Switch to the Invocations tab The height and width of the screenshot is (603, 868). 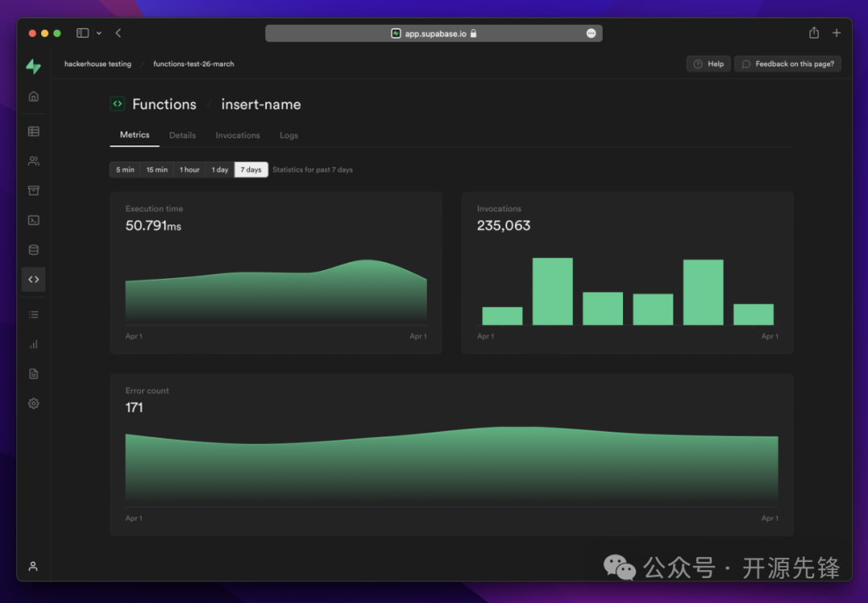point(237,135)
